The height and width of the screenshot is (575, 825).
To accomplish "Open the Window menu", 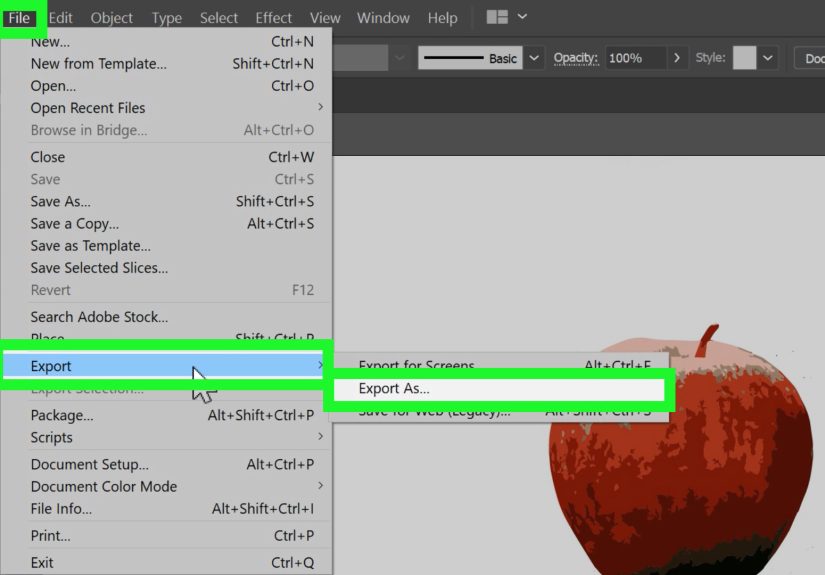I will point(383,18).
